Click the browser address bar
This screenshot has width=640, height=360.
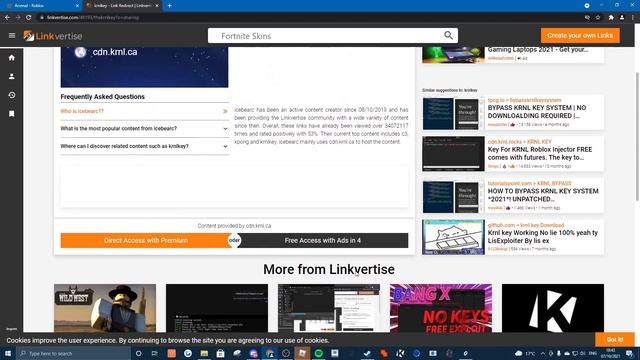click(310, 18)
